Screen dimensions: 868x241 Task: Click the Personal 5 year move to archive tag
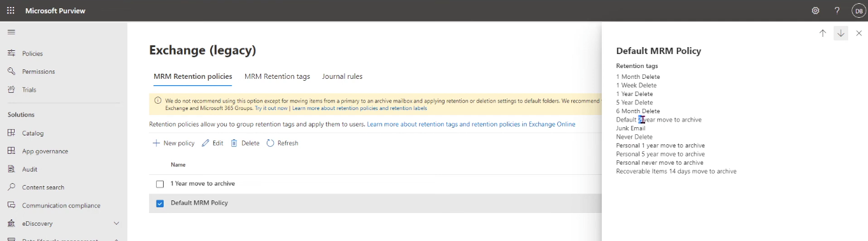660,154
